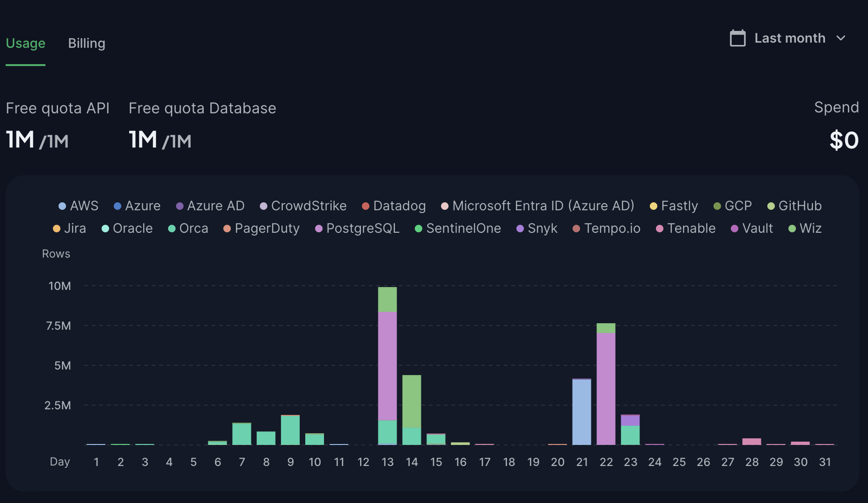Select the Tenable legend label
This screenshot has height=503, width=868.
(x=691, y=229)
